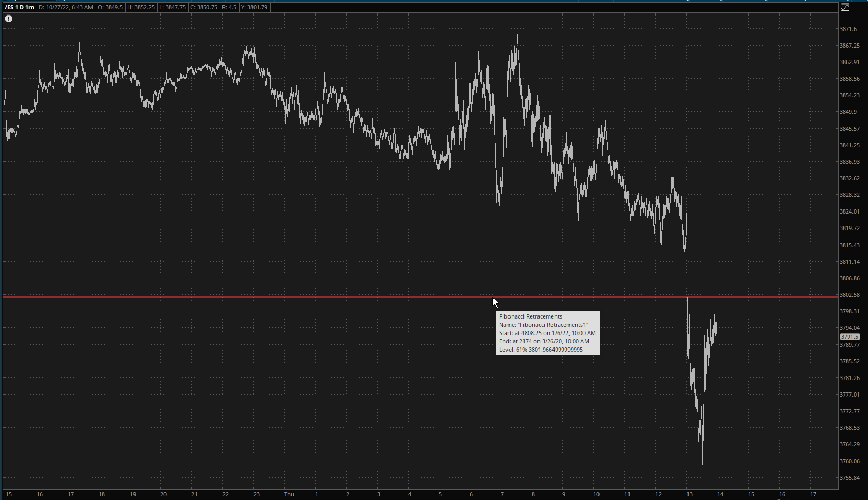This screenshot has height=500, width=868.
Task: Click the /ES 1 D 1m symbol label
Action: [19, 7]
